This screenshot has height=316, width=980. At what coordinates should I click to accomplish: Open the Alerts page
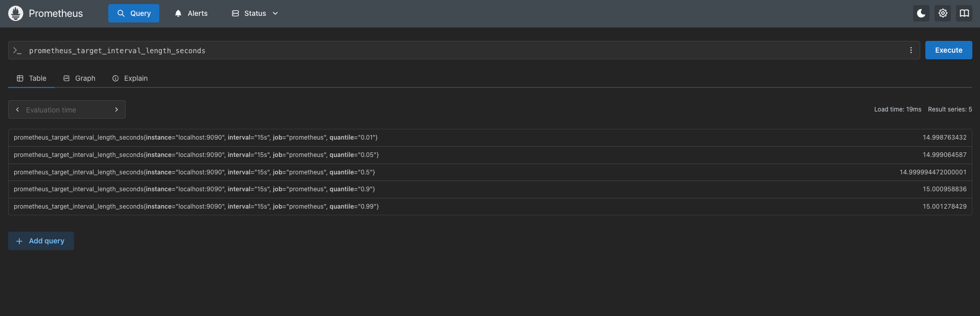[191, 13]
